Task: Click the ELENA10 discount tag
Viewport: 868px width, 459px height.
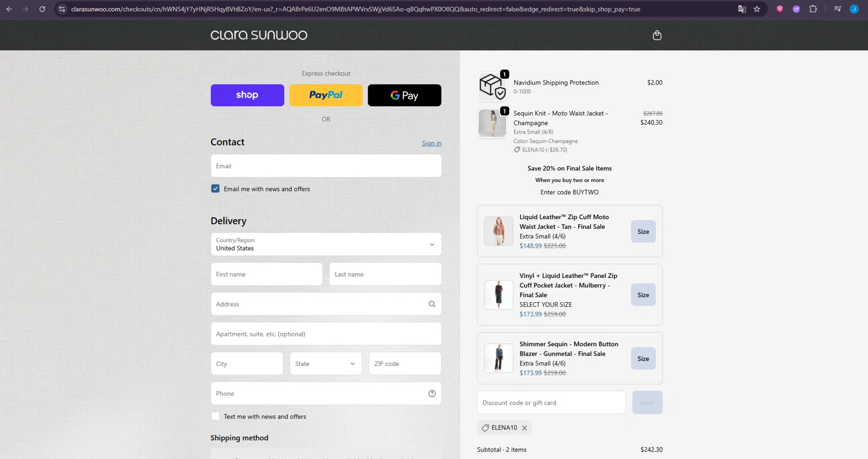Action: click(x=504, y=428)
